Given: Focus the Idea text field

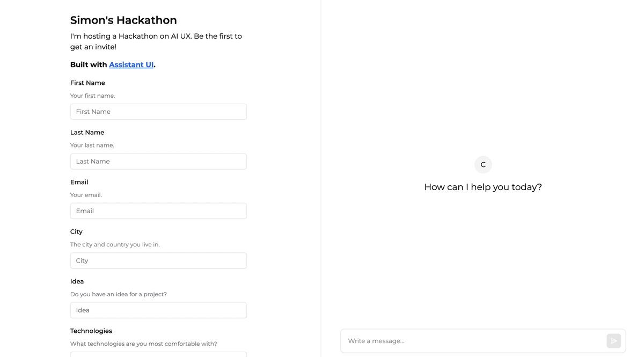Looking at the screenshot, I should pyautogui.click(x=158, y=310).
